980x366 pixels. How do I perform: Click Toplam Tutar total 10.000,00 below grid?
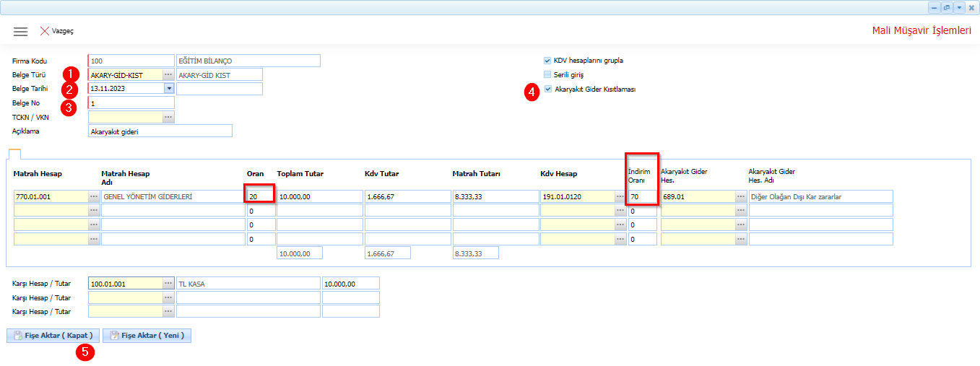click(x=300, y=253)
